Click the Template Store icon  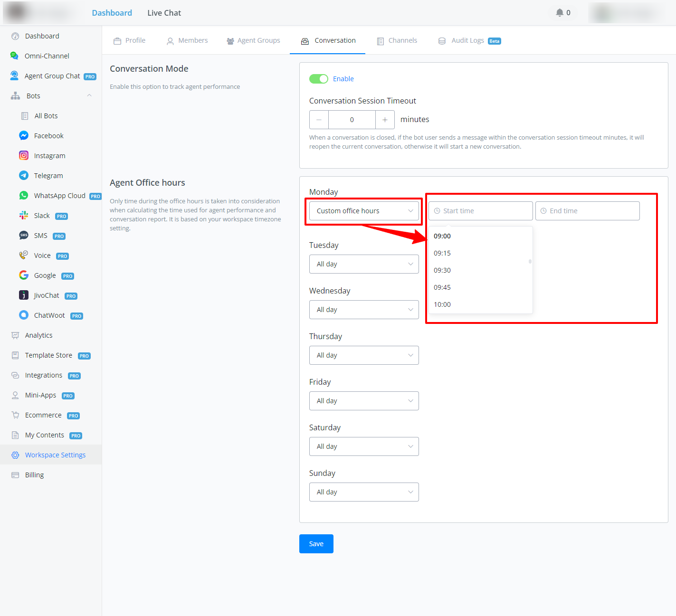(15, 355)
